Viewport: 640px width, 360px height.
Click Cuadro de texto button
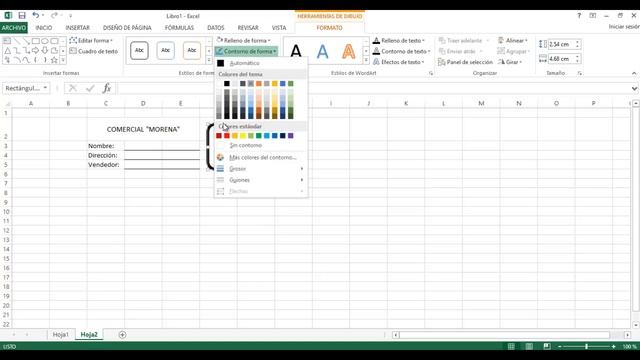click(x=93, y=51)
